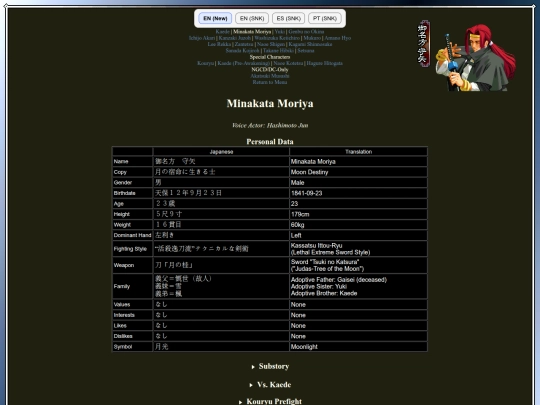
Task: Open Kanzaki Juzoh's profile link
Action: [235, 38]
